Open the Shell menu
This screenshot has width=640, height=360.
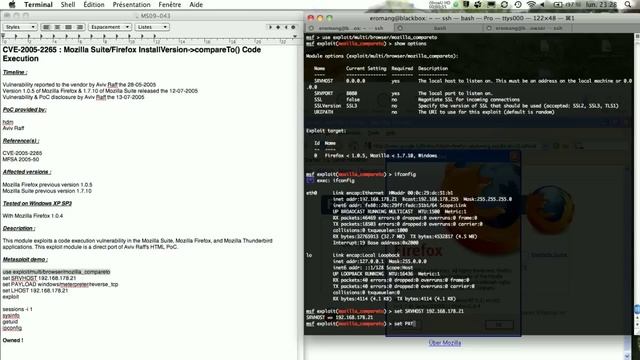(x=68, y=4)
